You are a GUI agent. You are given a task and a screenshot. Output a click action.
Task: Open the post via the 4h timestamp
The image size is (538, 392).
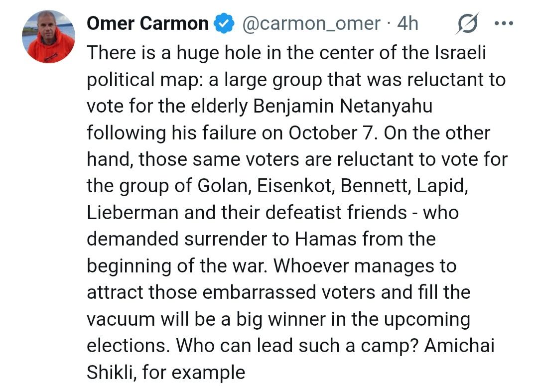pos(407,23)
